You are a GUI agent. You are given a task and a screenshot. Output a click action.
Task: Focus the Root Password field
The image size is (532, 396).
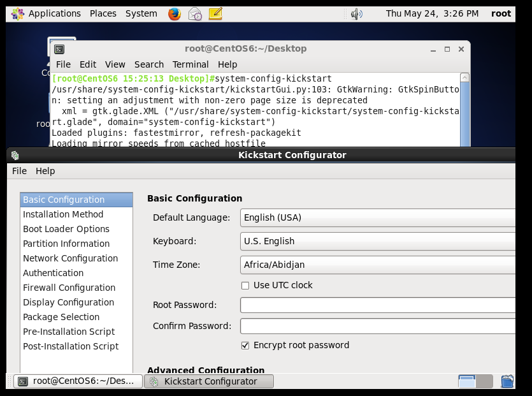click(378, 305)
